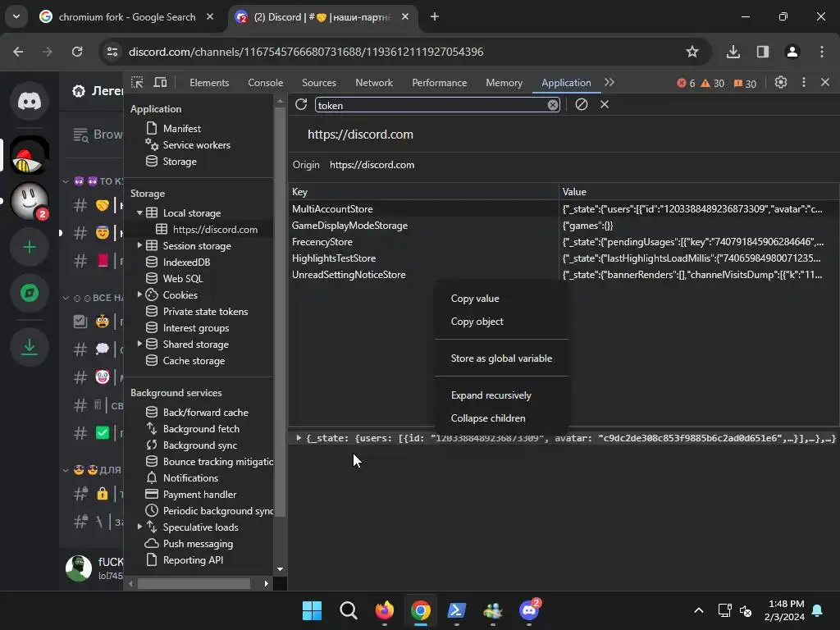Click the issues count badge
Image resolution: width=840 pixels, height=630 pixels.
[x=745, y=83]
